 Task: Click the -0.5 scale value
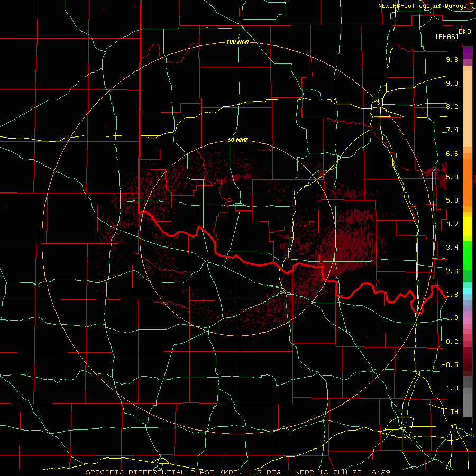click(450, 365)
